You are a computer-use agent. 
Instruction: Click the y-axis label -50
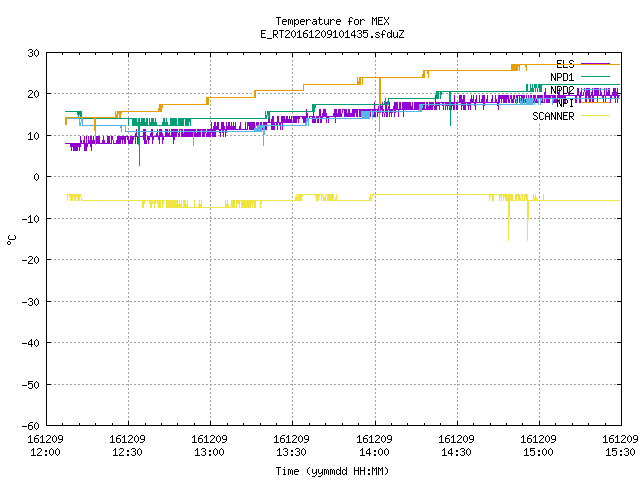(31, 385)
